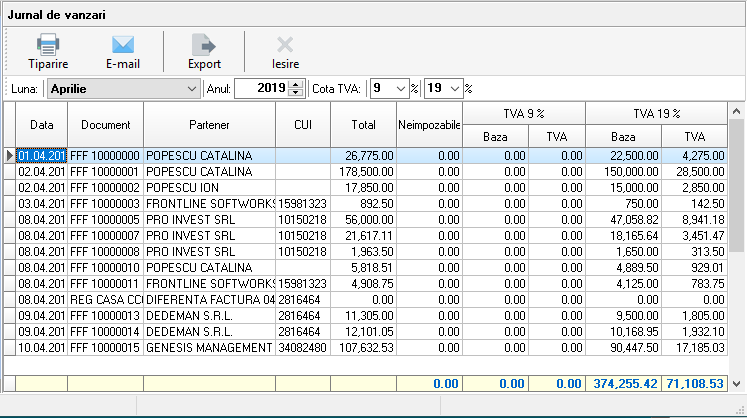This screenshot has height=418, width=747.
Task: Click the Iesire exit icon
Action: click(x=285, y=45)
